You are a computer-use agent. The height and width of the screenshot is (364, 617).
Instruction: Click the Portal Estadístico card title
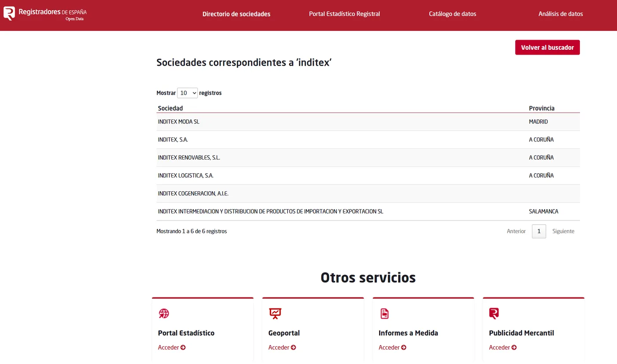(186, 333)
